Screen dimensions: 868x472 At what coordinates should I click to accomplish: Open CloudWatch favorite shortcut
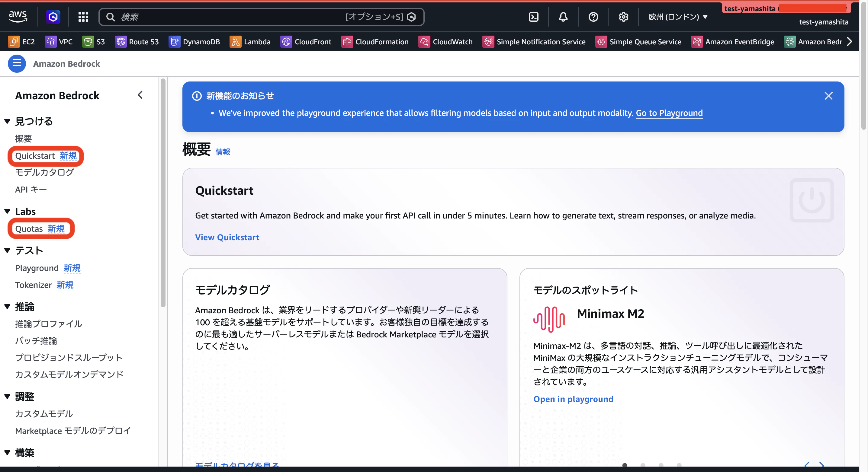tap(445, 42)
